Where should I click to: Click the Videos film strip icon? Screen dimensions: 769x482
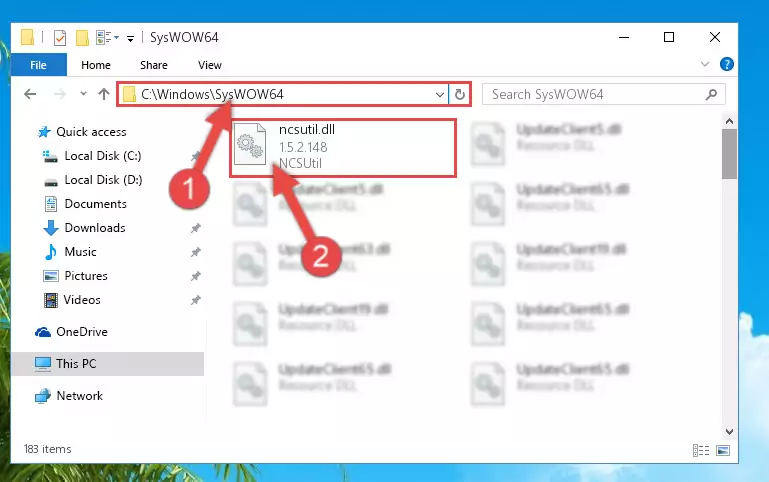point(51,300)
